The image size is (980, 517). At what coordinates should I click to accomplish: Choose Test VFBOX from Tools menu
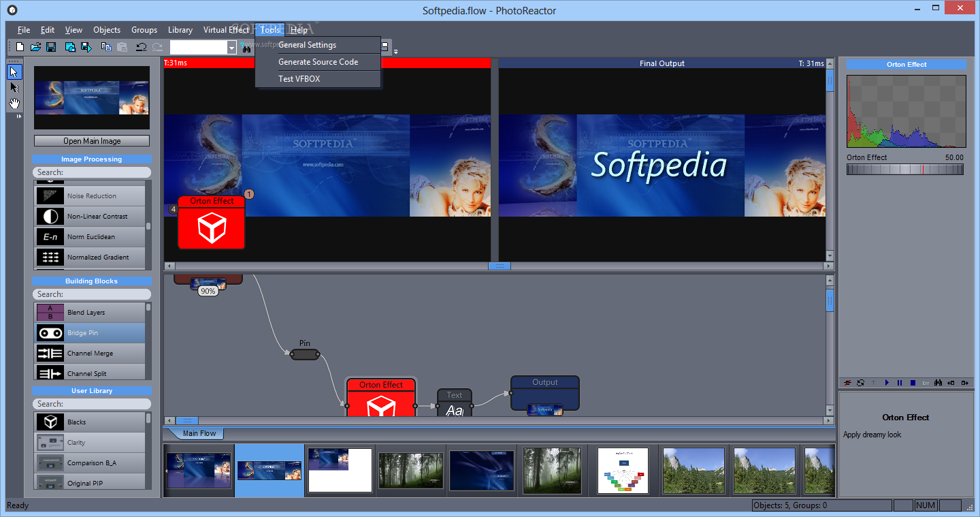point(318,79)
